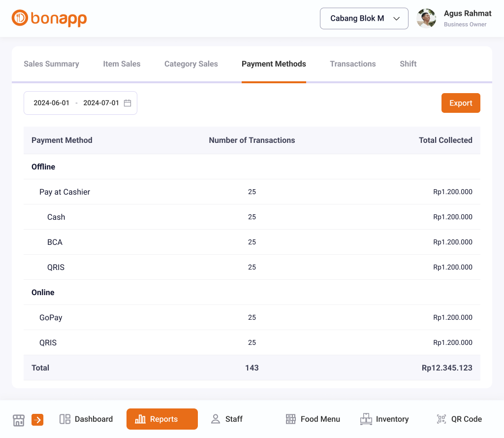
Task: Select the QRIS row under Online
Action: (252, 342)
